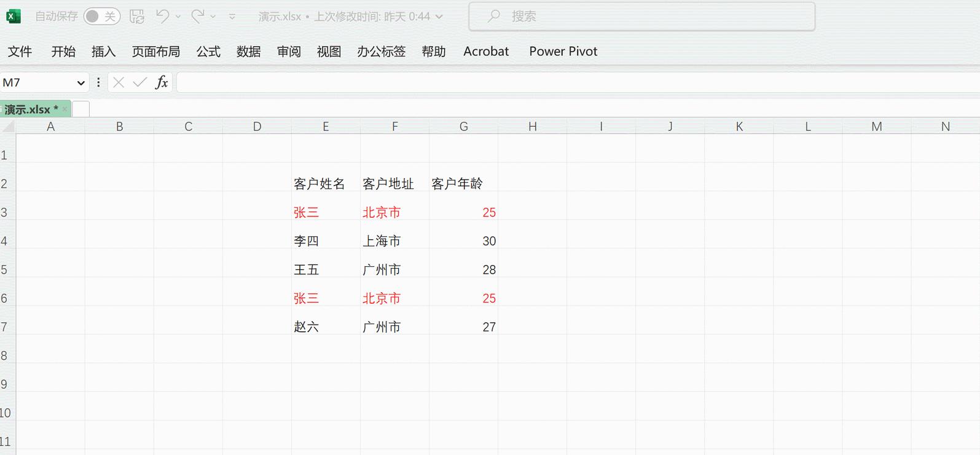Select the 演示.xlsx workbook tab
Viewport: 980px width, 455px height.
tap(31, 109)
